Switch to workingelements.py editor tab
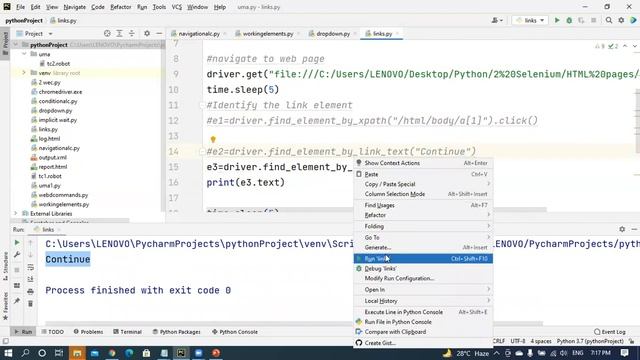The width and height of the screenshot is (640, 360). pyautogui.click(x=268, y=34)
